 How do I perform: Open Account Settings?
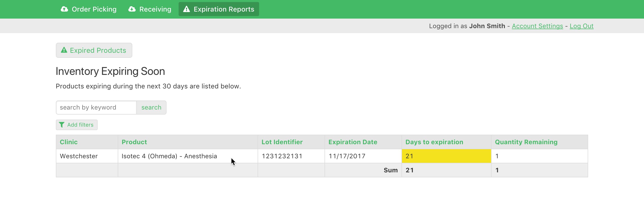(x=538, y=26)
